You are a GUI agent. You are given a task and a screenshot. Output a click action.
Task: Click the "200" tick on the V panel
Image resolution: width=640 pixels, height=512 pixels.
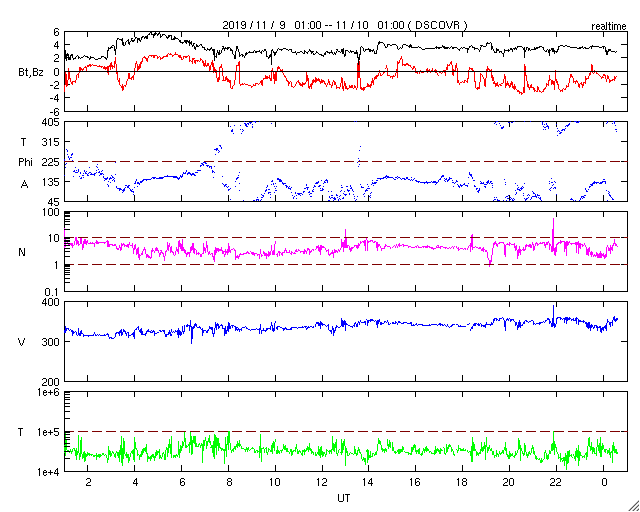52,382
